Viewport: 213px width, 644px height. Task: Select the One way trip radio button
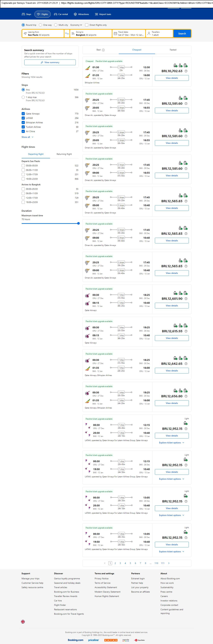coord(40,25)
